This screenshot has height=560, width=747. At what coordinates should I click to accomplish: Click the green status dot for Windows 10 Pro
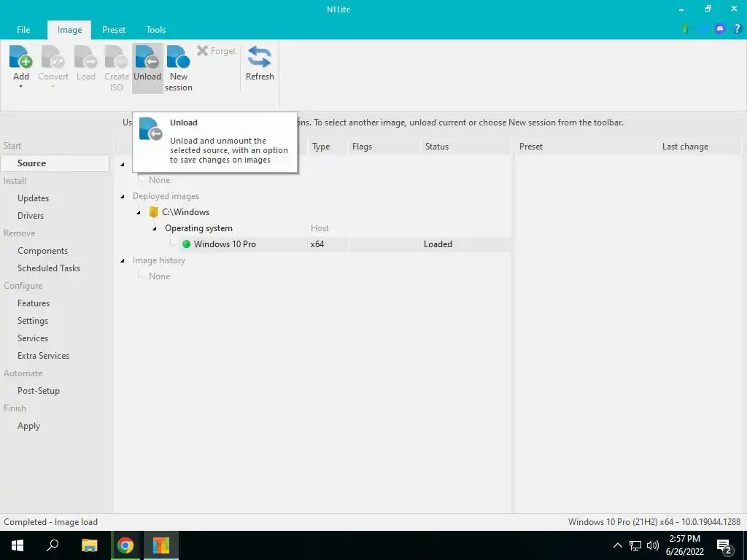[186, 244]
